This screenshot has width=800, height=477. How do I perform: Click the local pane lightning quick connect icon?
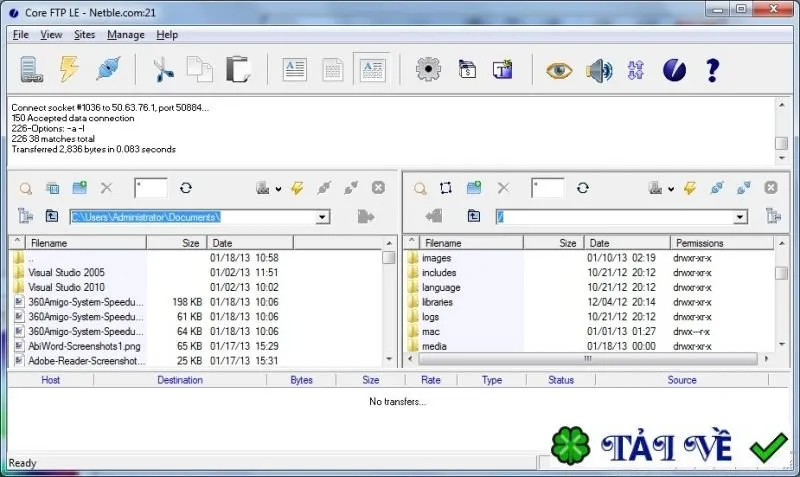point(297,188)
